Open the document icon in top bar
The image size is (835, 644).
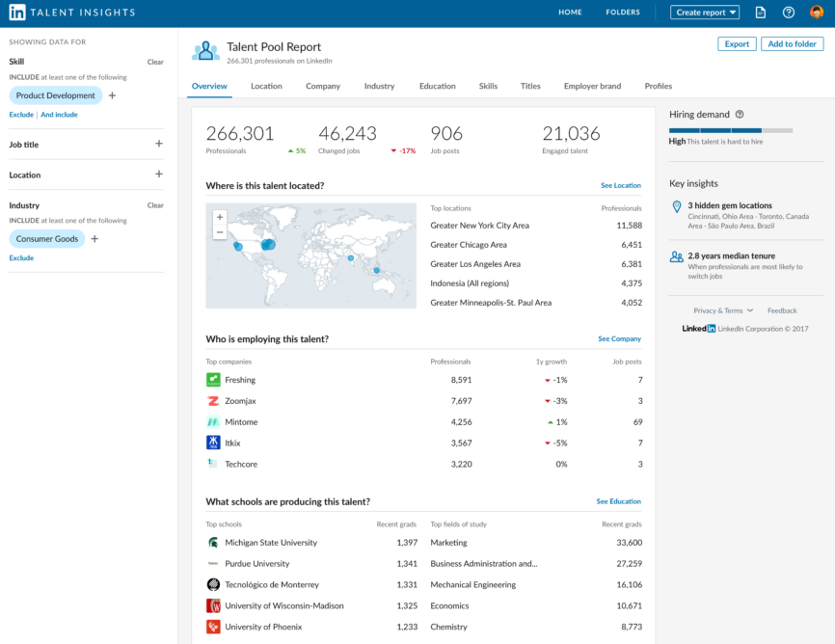click(760, 13)
